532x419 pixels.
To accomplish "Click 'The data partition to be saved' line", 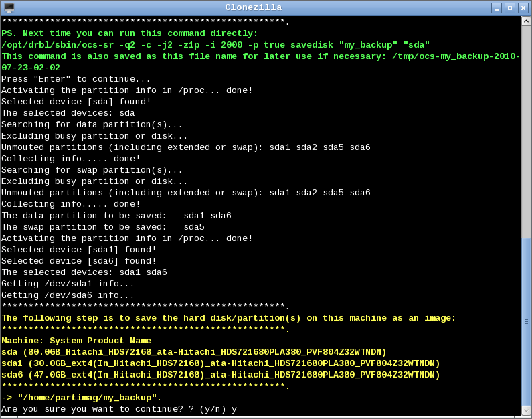I will coord(116,216).
